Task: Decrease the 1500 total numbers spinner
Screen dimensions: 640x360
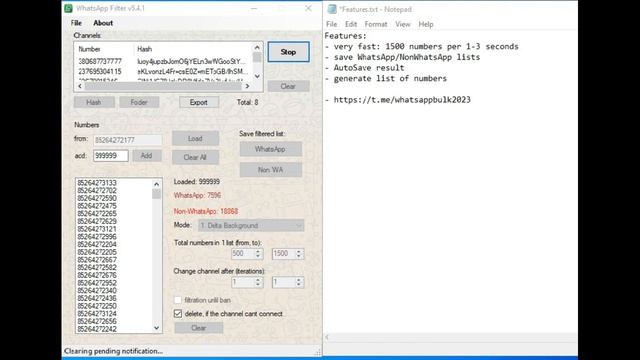Action: click(299, 256)
